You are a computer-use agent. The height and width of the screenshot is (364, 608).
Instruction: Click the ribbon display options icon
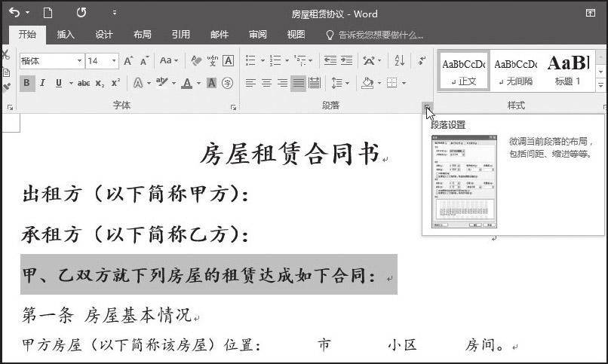pyautogui.click(x=590, y=13)
